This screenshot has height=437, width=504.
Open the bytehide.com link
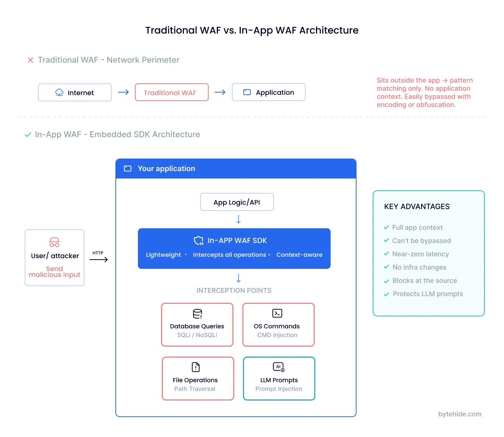(x=459, y=414)
